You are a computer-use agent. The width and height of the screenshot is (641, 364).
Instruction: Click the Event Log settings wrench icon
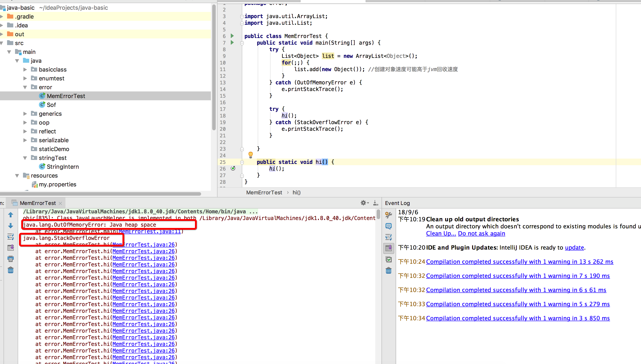[x=388, y=215]
